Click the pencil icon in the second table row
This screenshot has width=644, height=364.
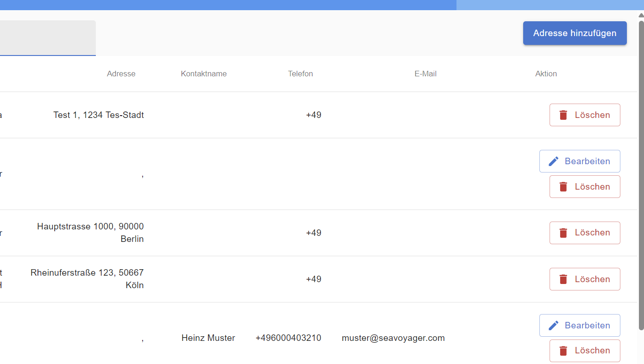click(x=553, y=161)
